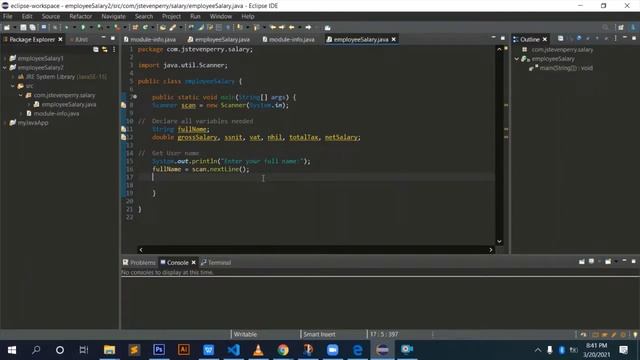Click the Smart Insert status bar field
The height and width of the screenshot is (360, 640).
click(319, 334)
